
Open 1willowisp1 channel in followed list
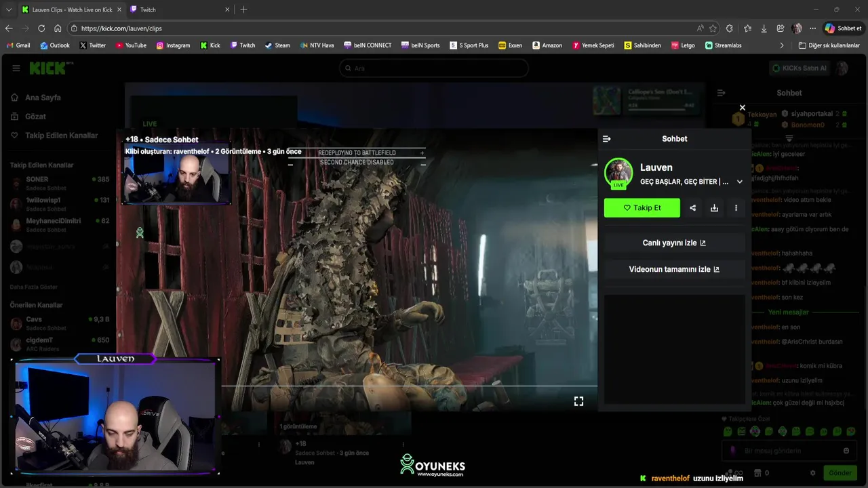click(60, 204)
